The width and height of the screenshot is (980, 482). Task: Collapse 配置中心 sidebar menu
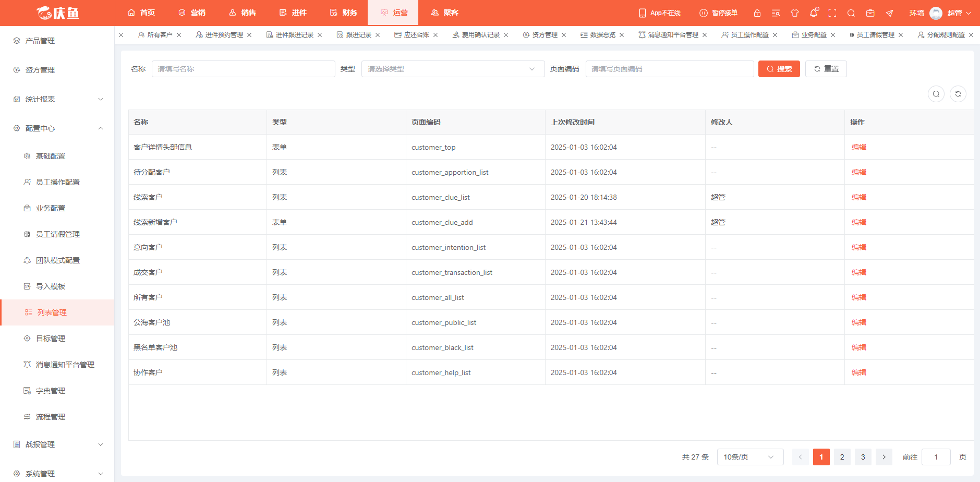pos(57,128)
